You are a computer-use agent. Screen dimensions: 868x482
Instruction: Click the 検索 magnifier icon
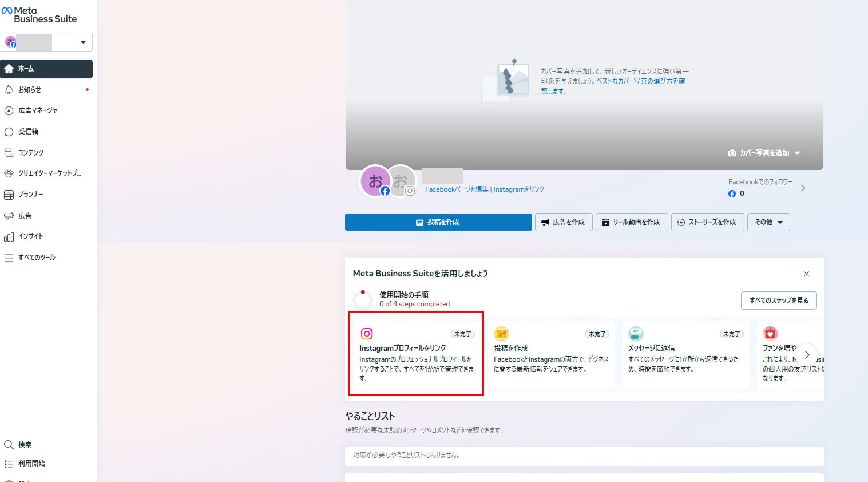click(9, 445)
